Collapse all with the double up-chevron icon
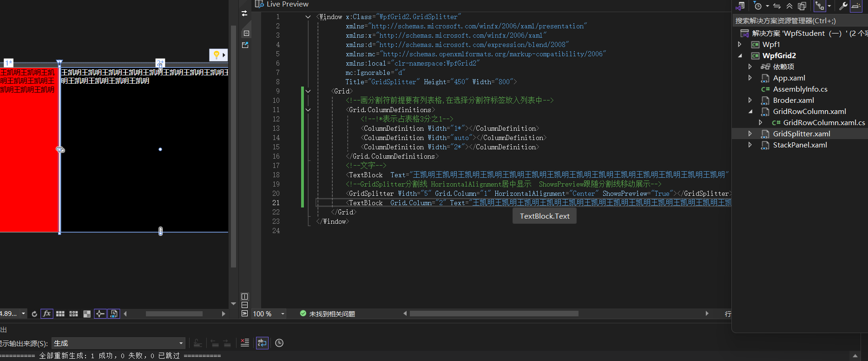The height and width of the screenshot is (361, 868). pyautogui.click(x=789, y=6)
